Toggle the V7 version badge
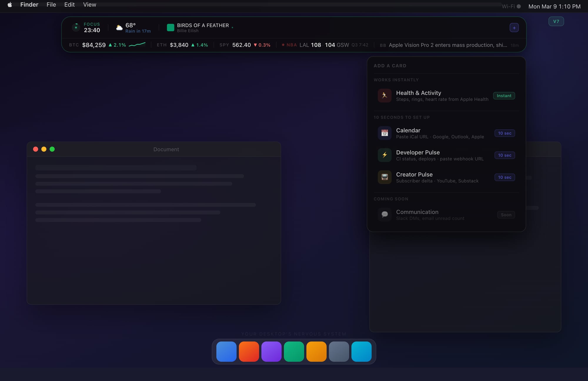This screenshot has height=381, width=588. click(x=556, y=21)
